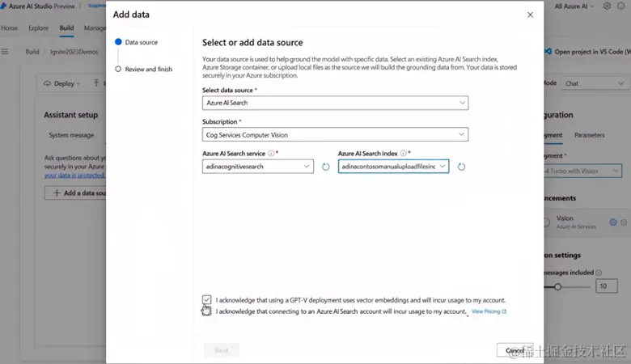This screenshot has height=364, width=631.
Task: Click info icon beside Azure AI Search Index
Action: coord(404,153)
